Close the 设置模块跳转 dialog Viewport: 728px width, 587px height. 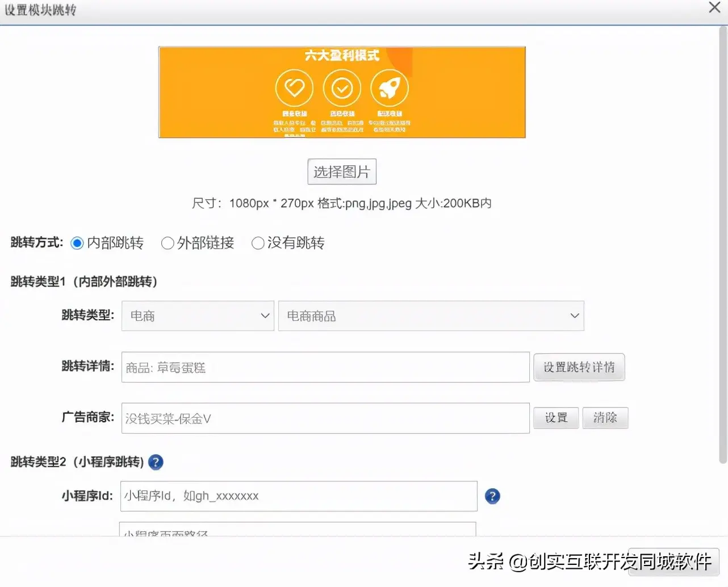[x=714, y=8]
